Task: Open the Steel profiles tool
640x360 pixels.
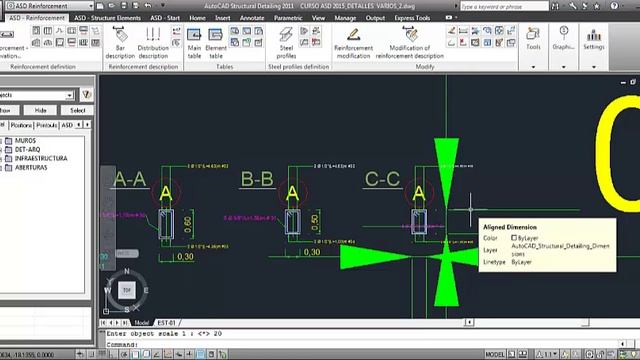Action: [286, 43]
